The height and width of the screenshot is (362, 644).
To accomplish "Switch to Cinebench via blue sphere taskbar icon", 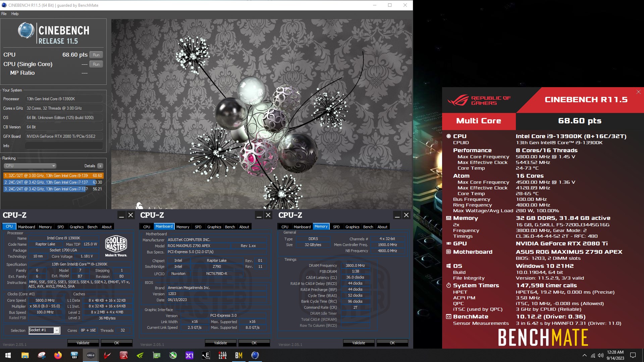I will point(255,355).
